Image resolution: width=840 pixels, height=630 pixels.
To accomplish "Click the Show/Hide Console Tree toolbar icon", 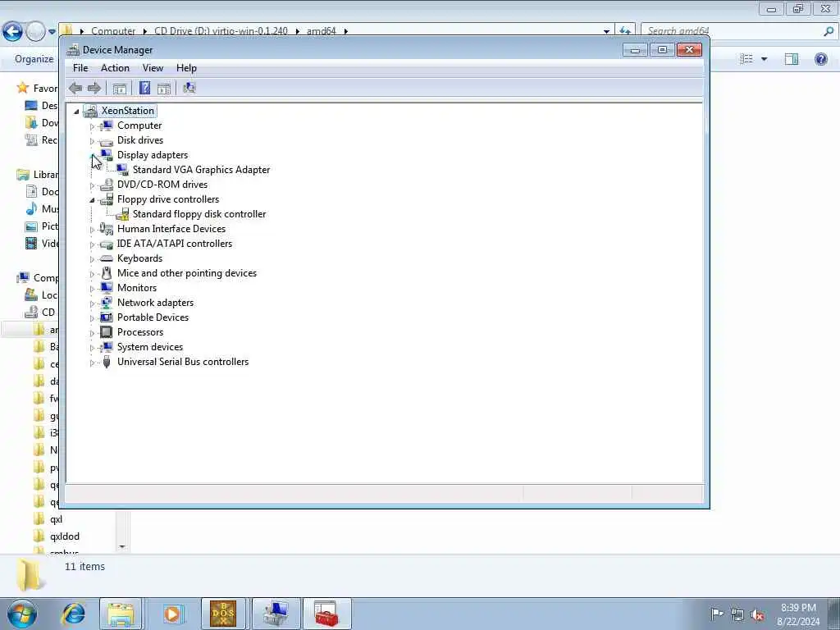I will tap(120, 89).
